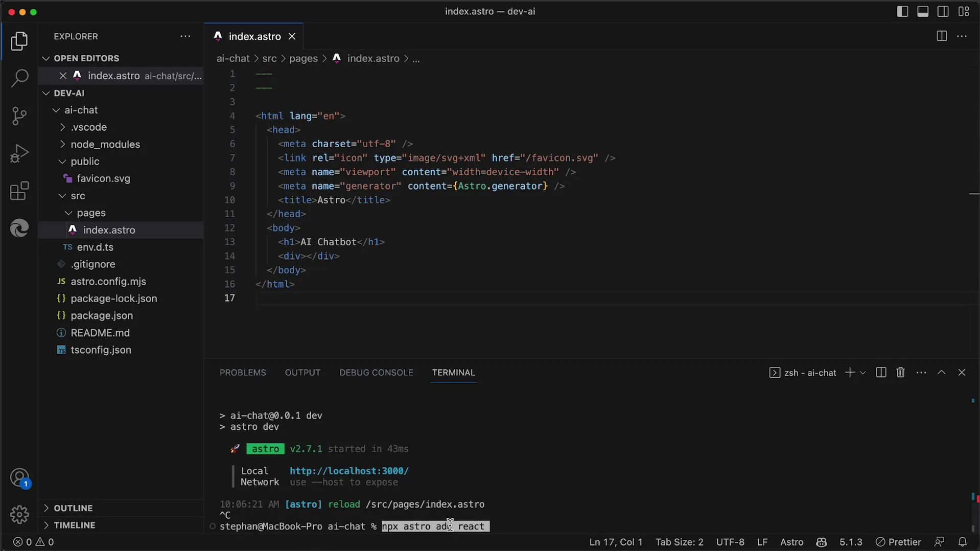Open notifications bell in status bar
Screen dimensions: 980x551
[962, 542]
